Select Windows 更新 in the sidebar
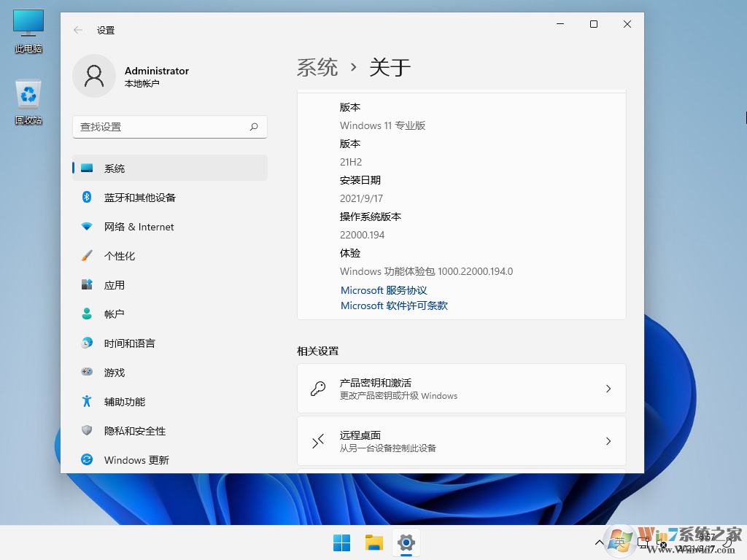The width and height of the screenshot is (747, 560). pos(138,459)
